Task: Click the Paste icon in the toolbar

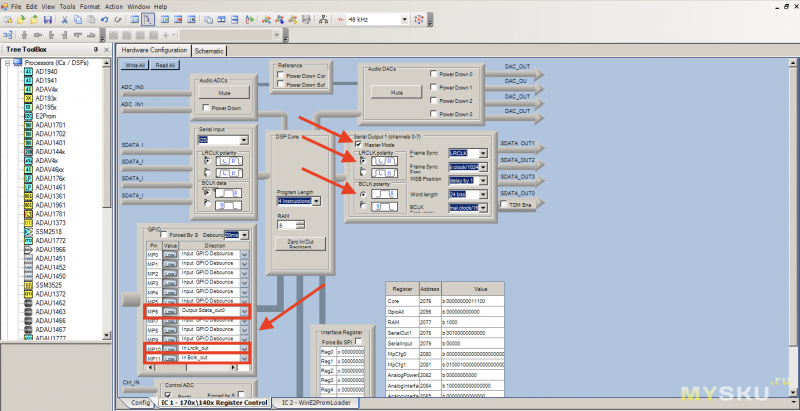Action: 92,19
